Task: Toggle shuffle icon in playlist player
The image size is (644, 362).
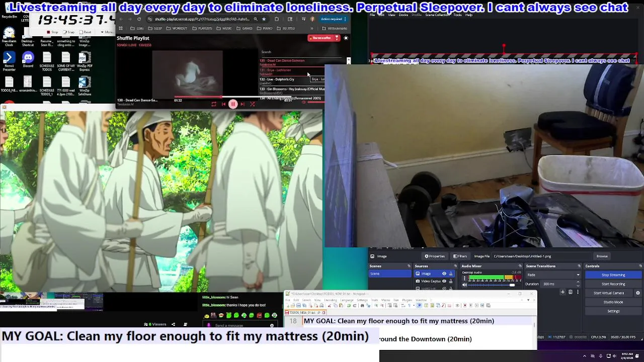Action: [252, 104]
